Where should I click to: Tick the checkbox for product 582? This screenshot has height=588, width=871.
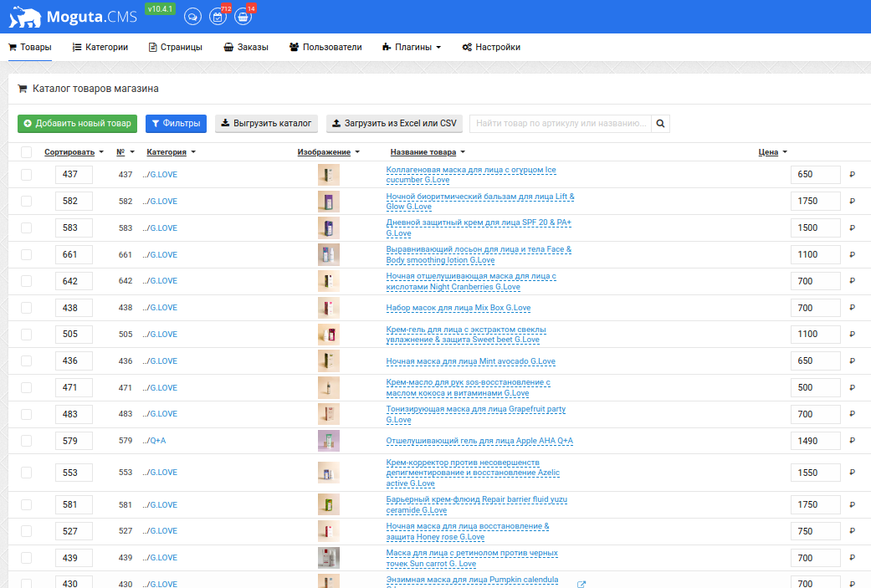26,201
